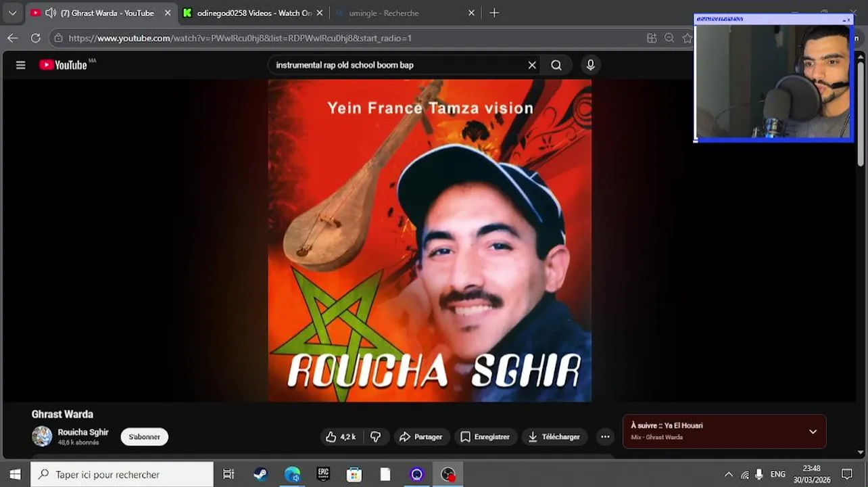
Task: Open the Windows Start menu
Action: (x=15, y=474)
